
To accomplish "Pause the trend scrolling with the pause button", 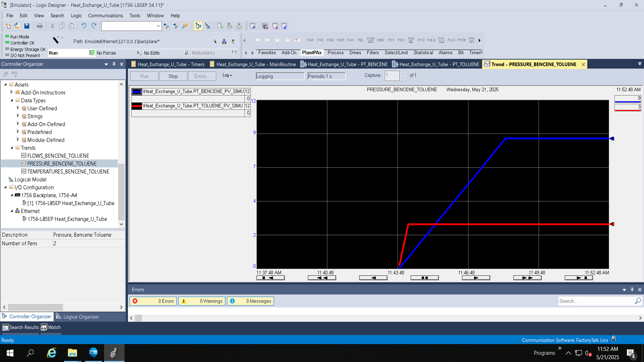I will tap(425, 278).
